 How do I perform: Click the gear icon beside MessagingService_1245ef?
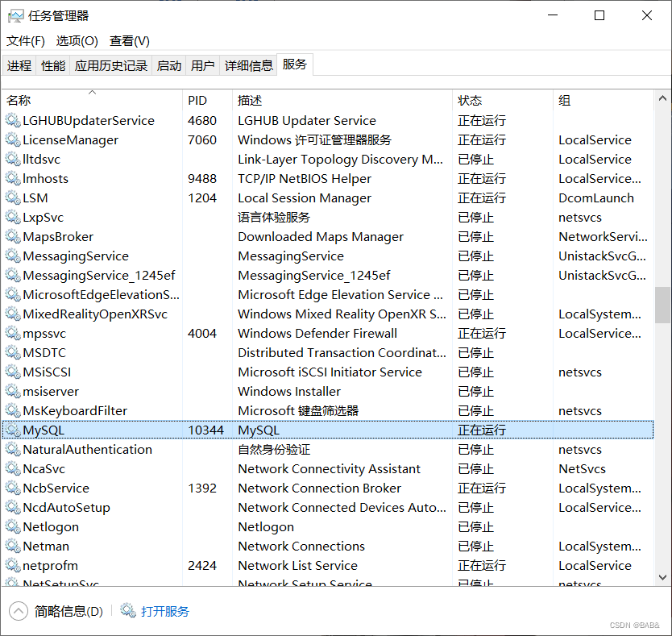pos(13,276)
